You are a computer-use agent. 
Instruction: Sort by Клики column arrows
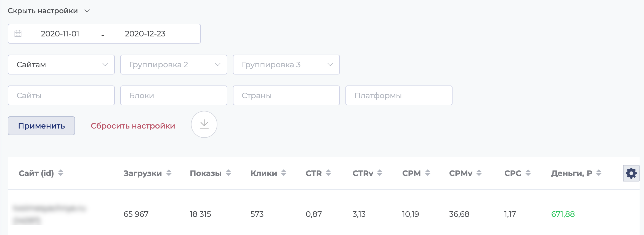tap(284, 173)
